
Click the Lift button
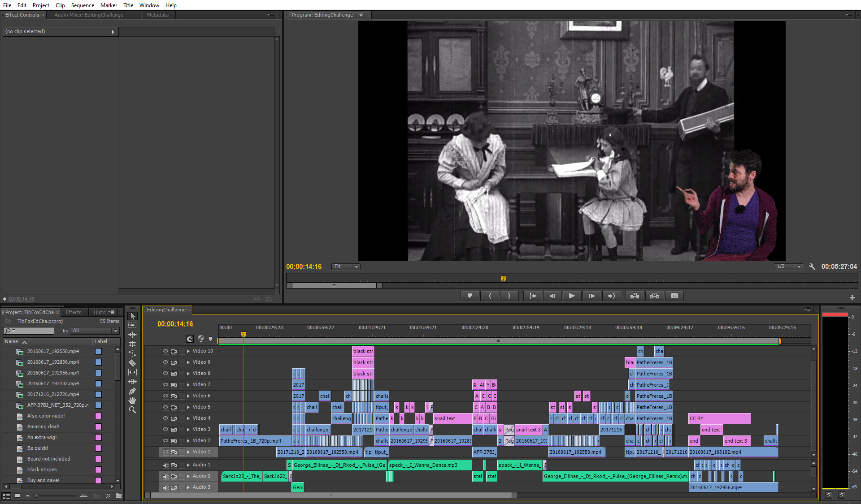[x=635, y=296]
